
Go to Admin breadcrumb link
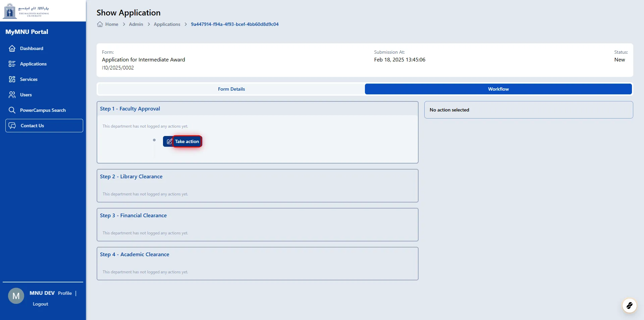(136, 24)
